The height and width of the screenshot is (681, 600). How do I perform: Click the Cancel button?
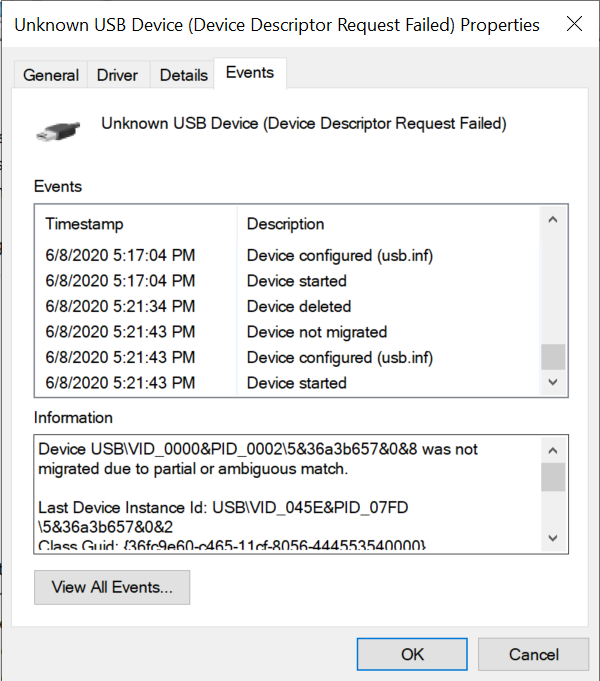534,654
